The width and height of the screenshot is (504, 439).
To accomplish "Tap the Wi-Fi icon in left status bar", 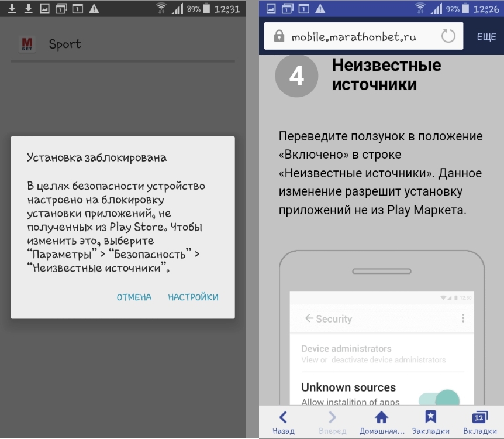I will [161, 8].
